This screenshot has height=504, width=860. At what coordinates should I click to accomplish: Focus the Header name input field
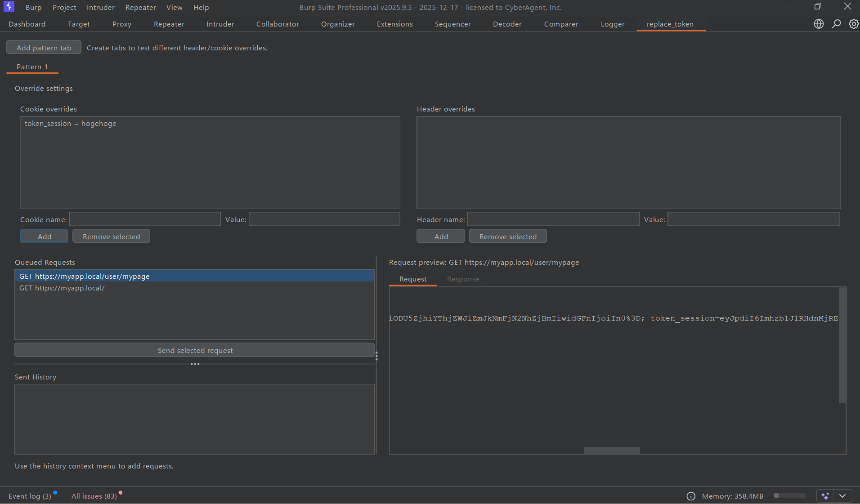[x=554, y=219]
